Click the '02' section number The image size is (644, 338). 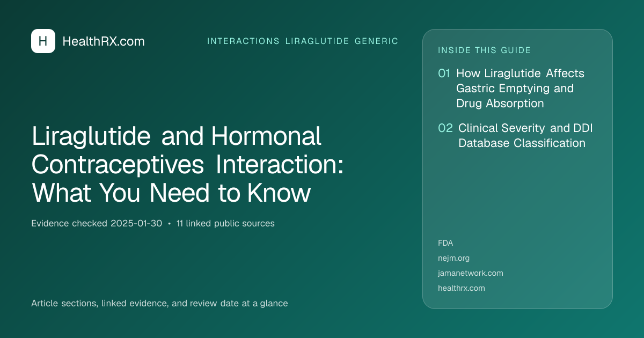(x=445, y=128)
